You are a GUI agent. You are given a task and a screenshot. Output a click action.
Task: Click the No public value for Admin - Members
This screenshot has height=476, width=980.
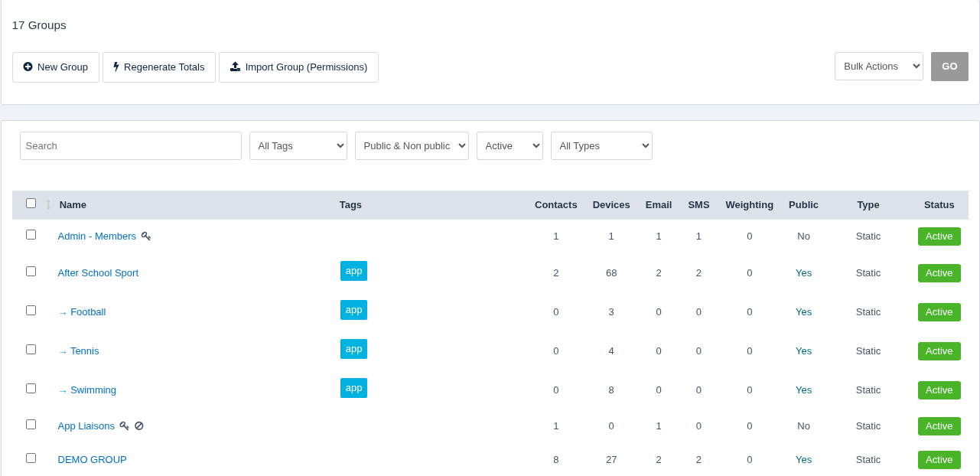click(x=803, y=236)
